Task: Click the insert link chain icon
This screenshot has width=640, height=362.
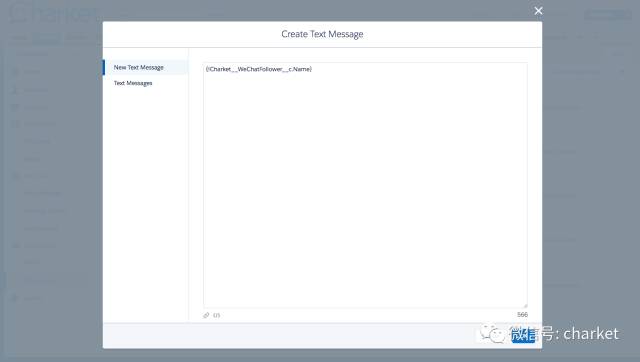Action: (206, 315)
